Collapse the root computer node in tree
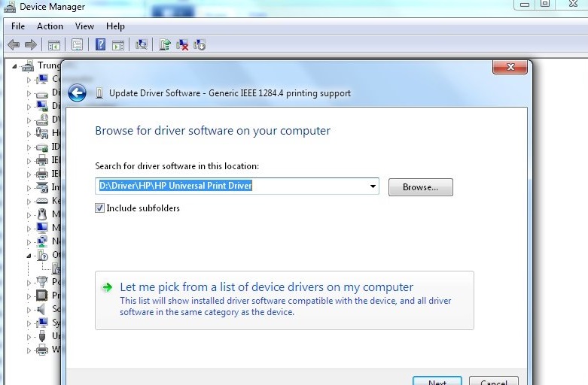 (x=16, y=65)
